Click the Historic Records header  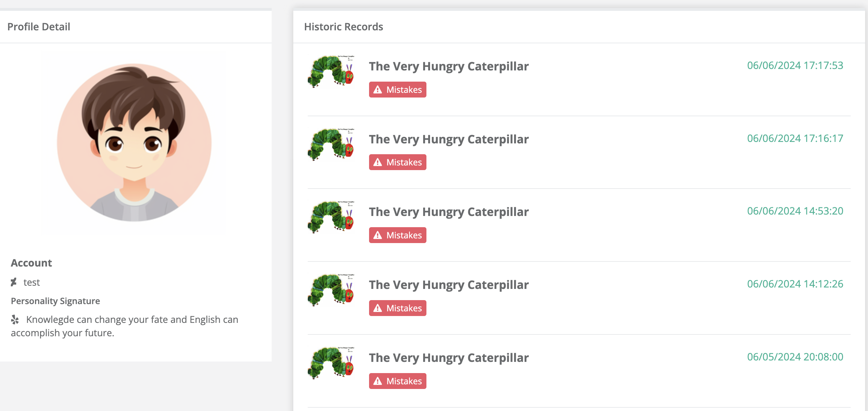coord(343,27)
